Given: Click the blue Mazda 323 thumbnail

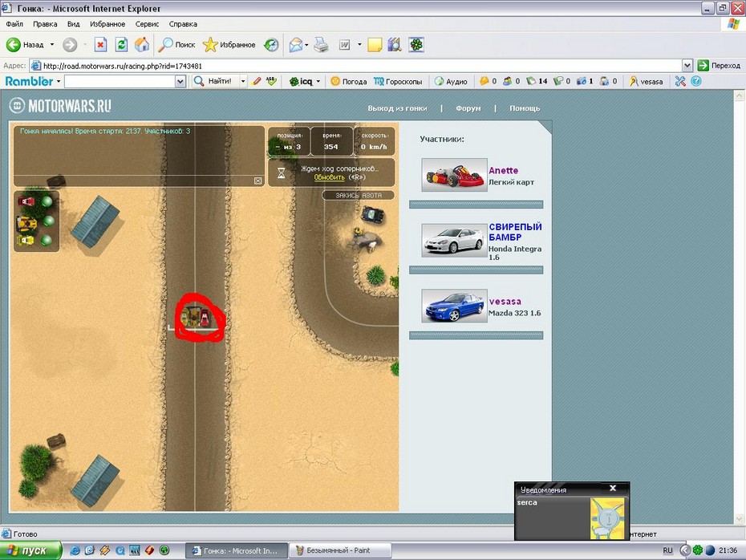Looking at the screenshot, I should [454, 306].
